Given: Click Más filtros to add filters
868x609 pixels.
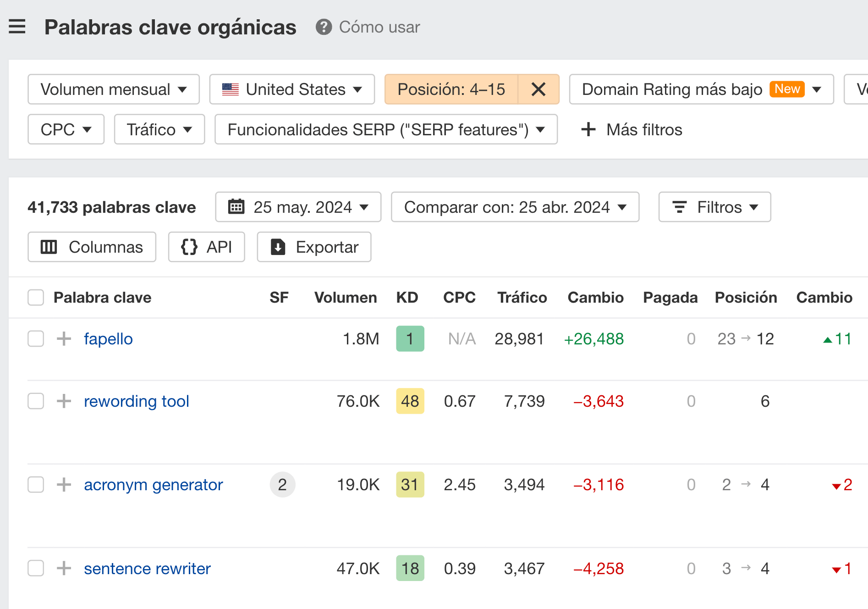Looking at the screenshot, I should 632,130.
